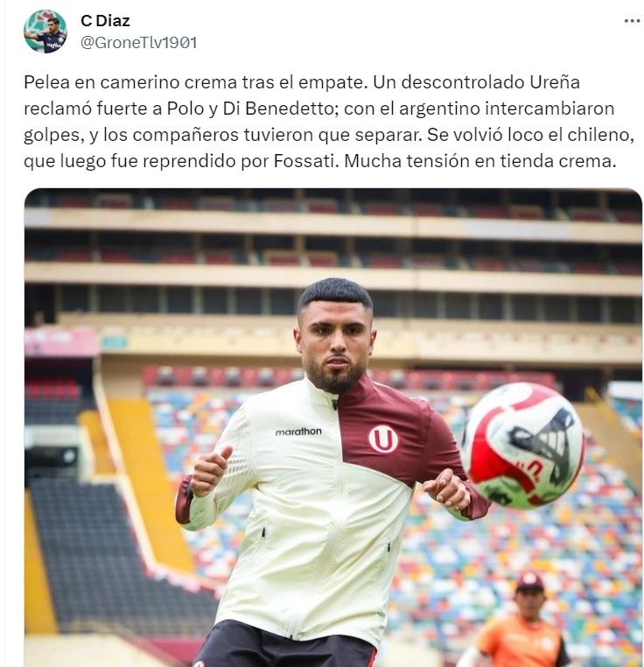Viewport: 644px width, 667px height.
Task: Open C Diaz's profile avatar
Action: click(45, 31)
